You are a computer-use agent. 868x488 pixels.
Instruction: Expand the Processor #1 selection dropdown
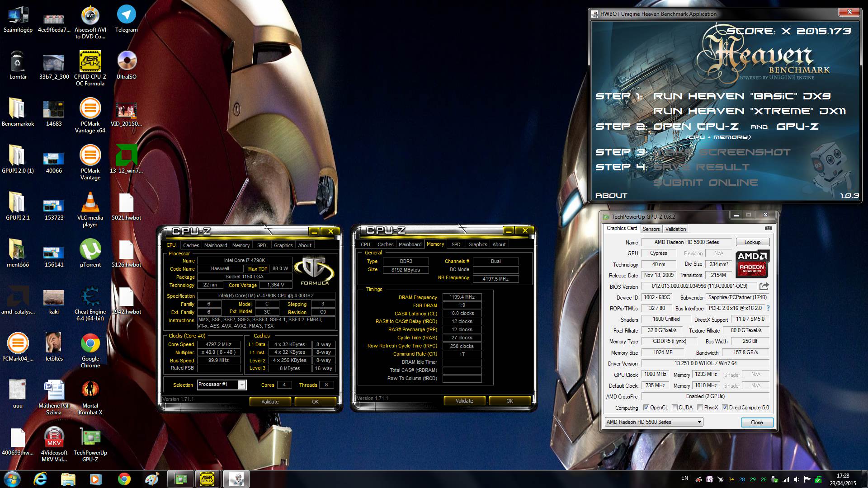242,385
